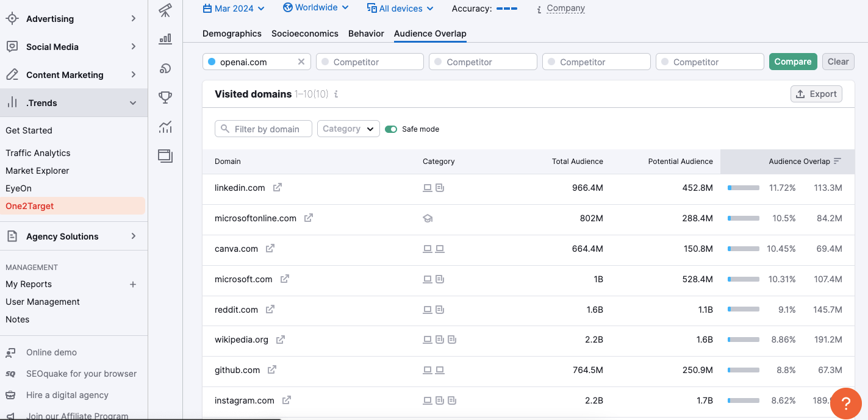Select One2Target in the sidebar

tap(73, 206)
